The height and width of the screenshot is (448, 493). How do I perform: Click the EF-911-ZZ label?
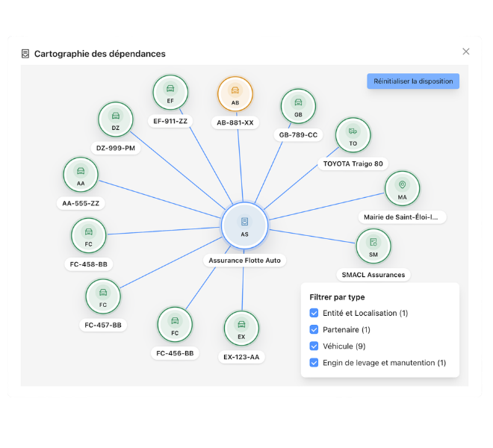click(170, 122)
